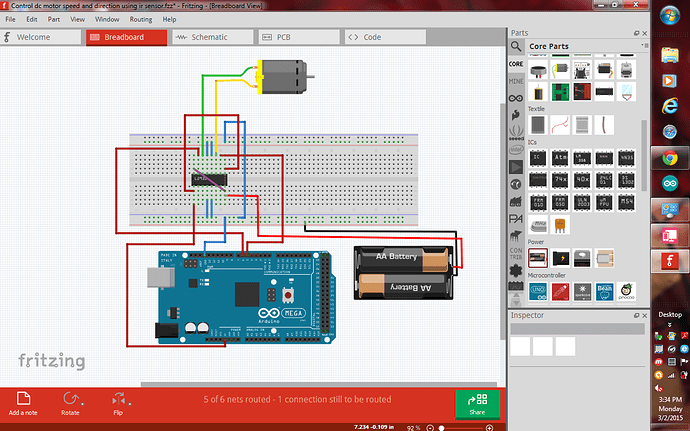
Task: Click the Add a note button
Action: point(23,403)
